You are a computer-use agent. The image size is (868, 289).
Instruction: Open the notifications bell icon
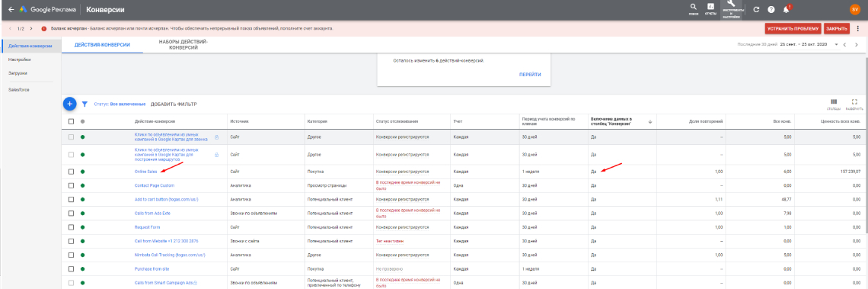click(x=786, y=9)
